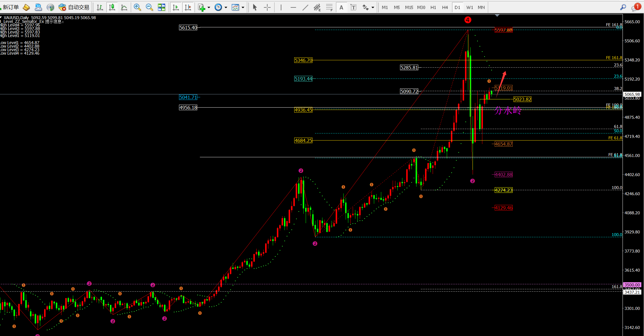Switch to H4 timeframe
Viewport: 644px width, 336px height.
pyautogui.click(x=445, y=7)
